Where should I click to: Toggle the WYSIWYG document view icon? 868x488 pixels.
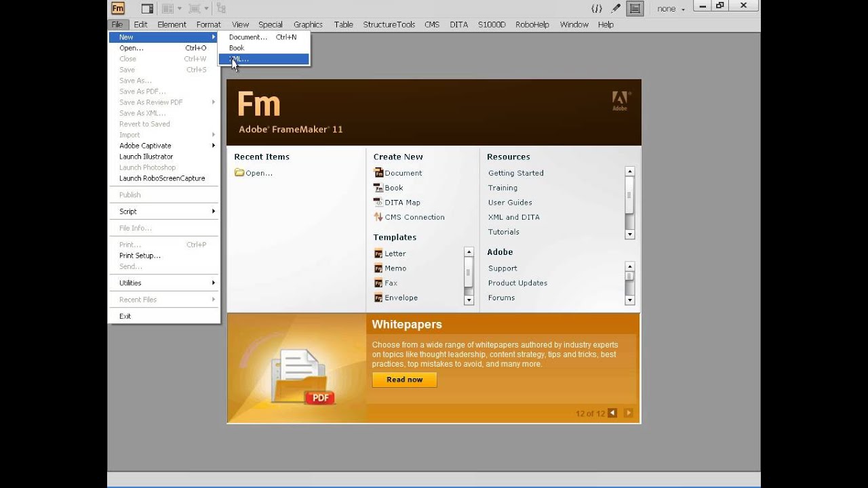pos(635,7)
